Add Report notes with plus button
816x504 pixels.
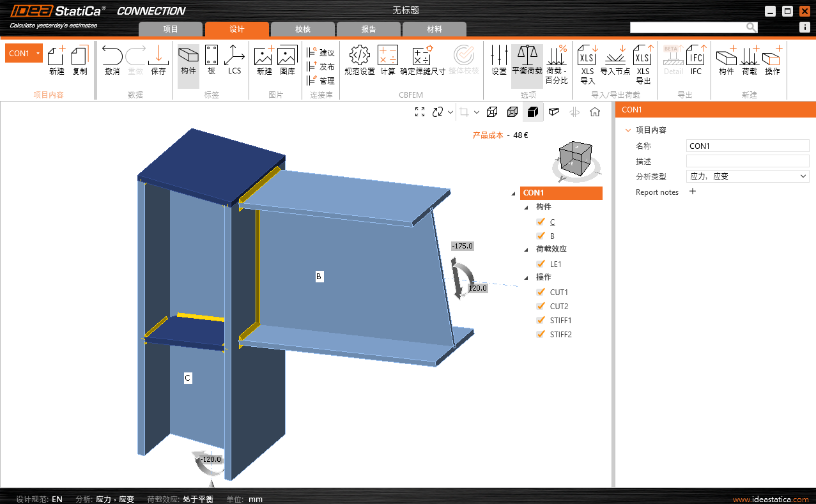(692, 192)
